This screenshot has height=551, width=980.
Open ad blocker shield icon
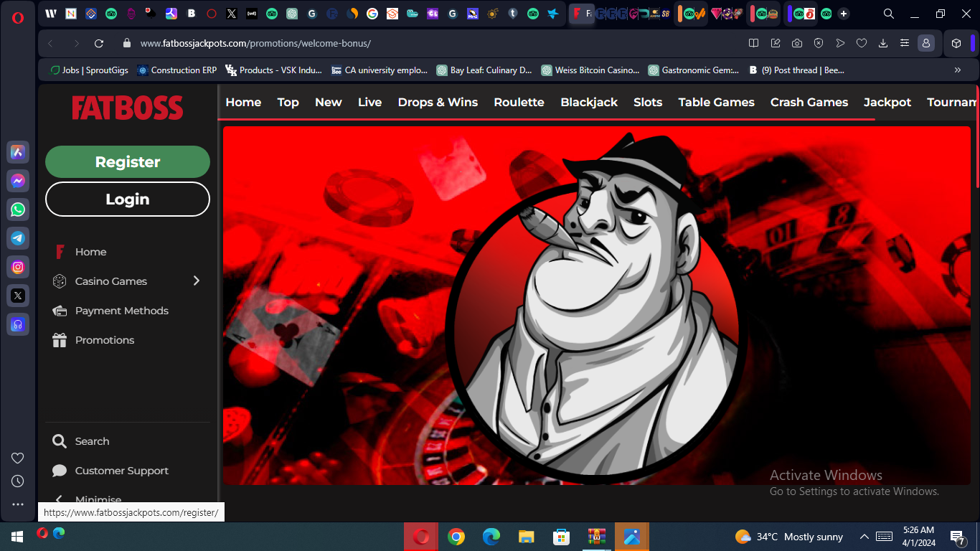tap(818, 43)
